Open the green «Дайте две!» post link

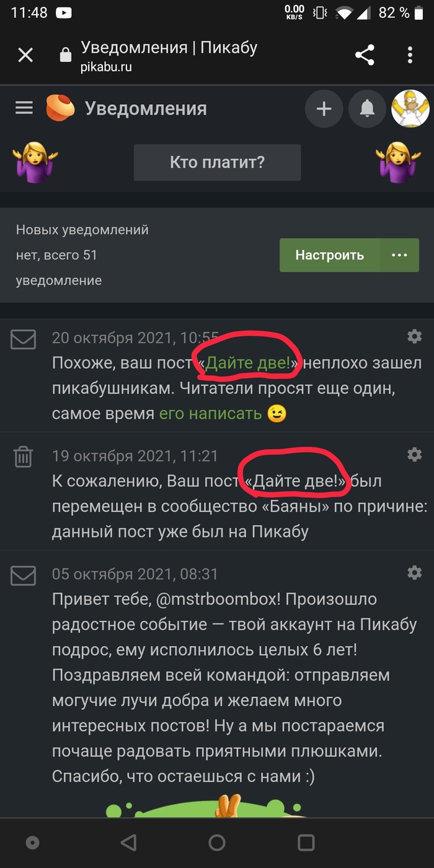248,363
